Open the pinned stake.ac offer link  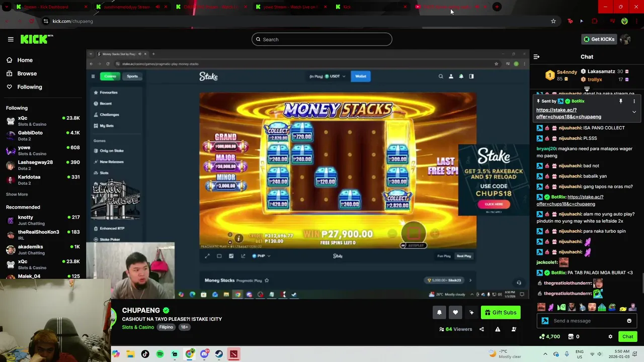tap(569, 113)
